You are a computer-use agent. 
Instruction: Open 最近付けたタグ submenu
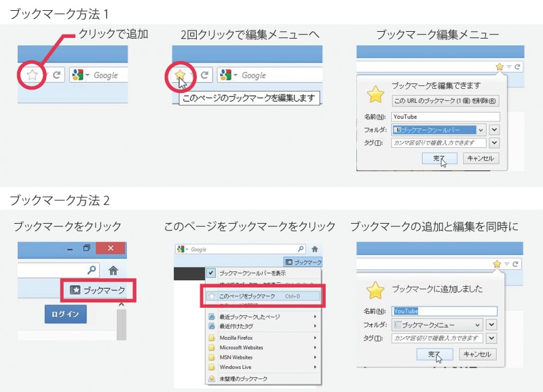coord(263,326)
